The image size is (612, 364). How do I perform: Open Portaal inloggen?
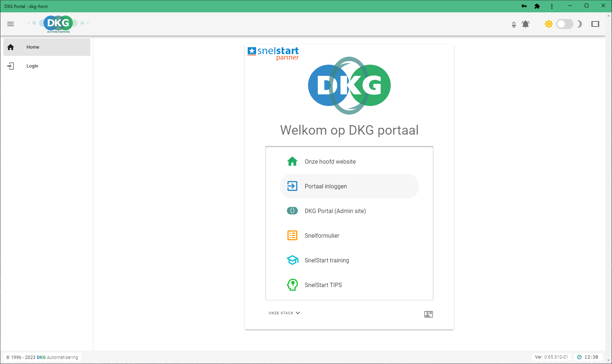click(x=349, y=186)
